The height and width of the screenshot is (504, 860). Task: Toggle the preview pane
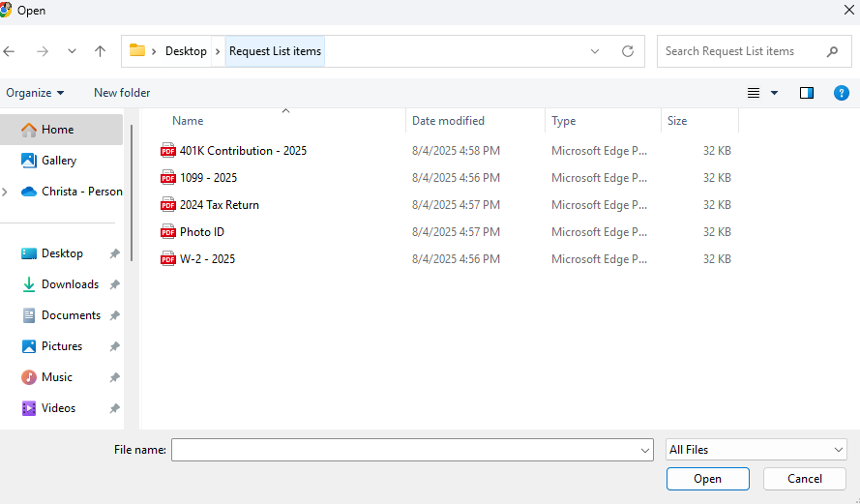coord(807,93)
